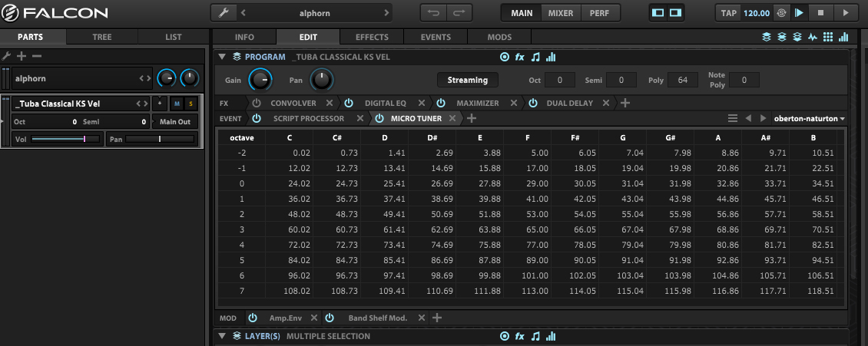Switch to the MIXER view

point(561,13)
